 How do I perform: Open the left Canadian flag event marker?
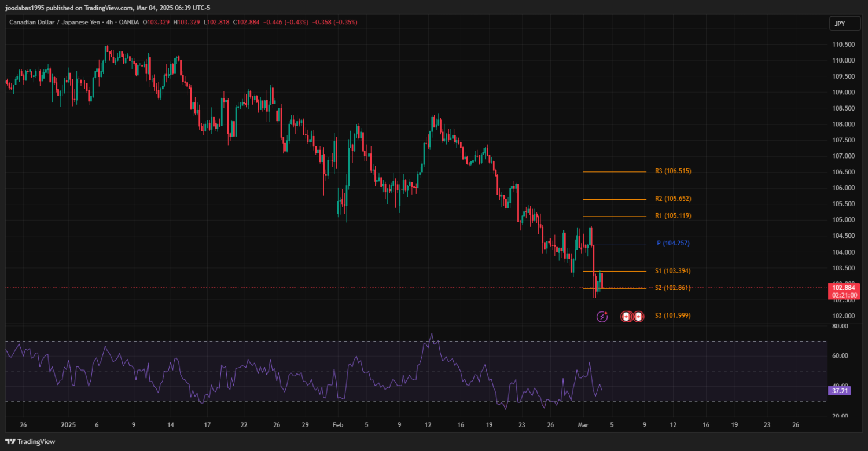(626, 317)
